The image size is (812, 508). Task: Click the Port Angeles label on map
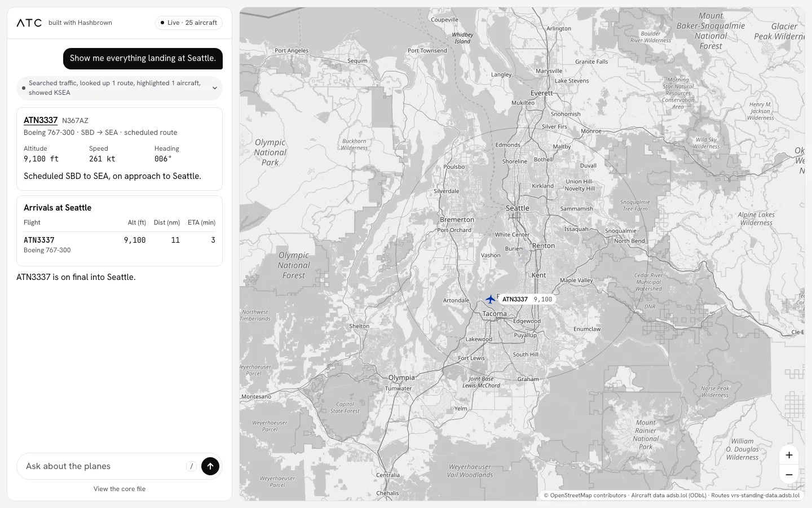pyautogui.click(x=292, y=51)
